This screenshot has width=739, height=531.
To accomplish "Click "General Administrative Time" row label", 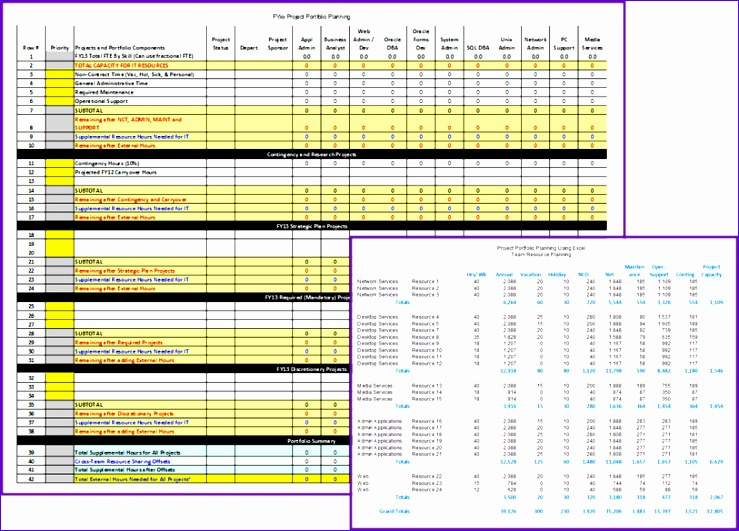I will [111, 83].
